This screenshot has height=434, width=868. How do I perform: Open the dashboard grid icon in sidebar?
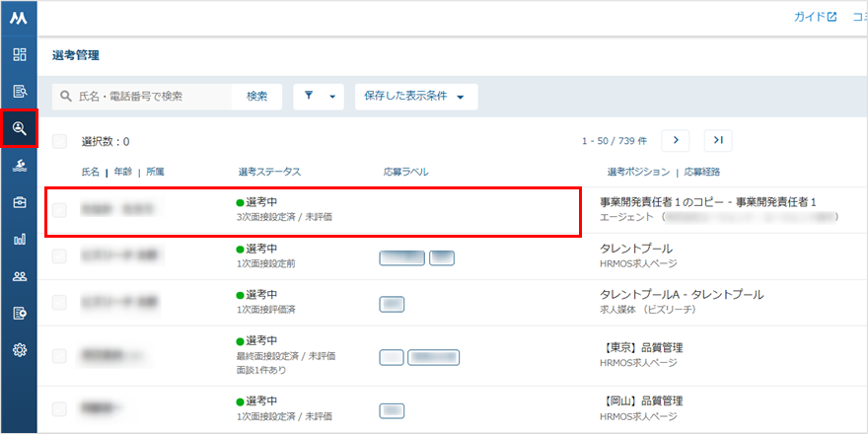pyautogui.click(x=20, y=54)
